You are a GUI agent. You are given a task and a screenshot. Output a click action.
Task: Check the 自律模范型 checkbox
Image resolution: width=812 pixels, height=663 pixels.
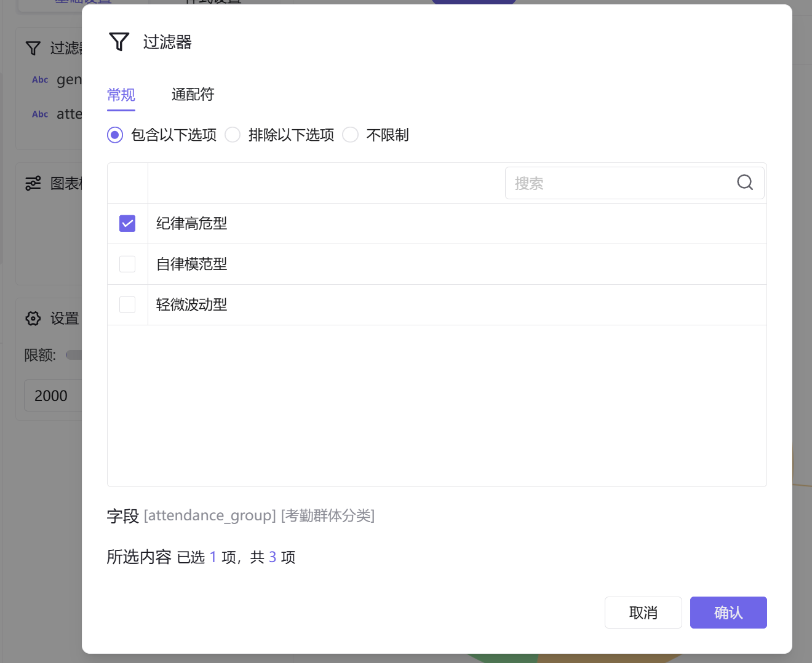pyautogui.click(x=127, y=264)
